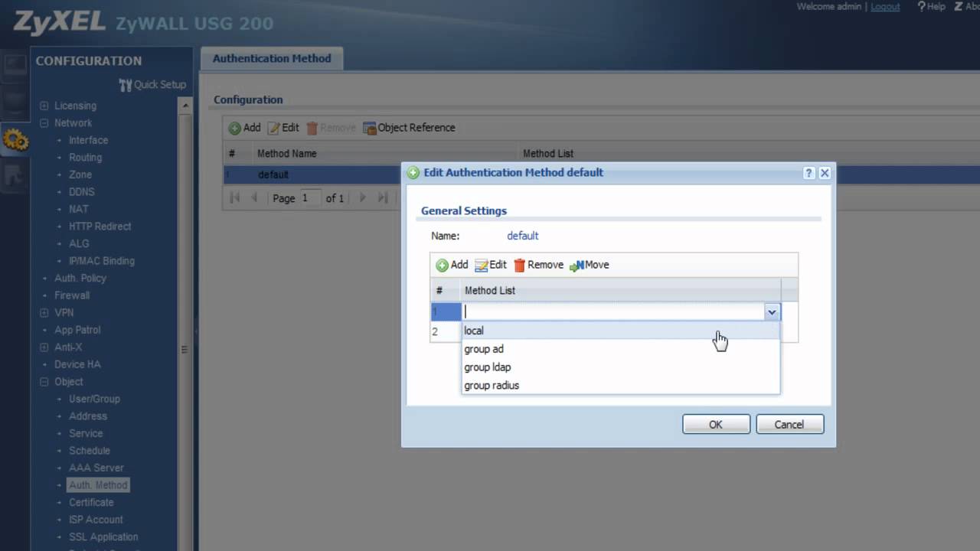980x551 pixels.
Task: Click the Page number input field
Action: tap(310, 197)
